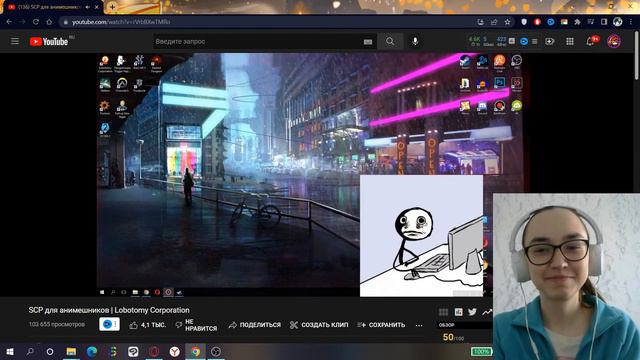Image resolution: width=640 pixels, height=360 pixels.
Task: Open the grid icon below the video
Action: 443,312
